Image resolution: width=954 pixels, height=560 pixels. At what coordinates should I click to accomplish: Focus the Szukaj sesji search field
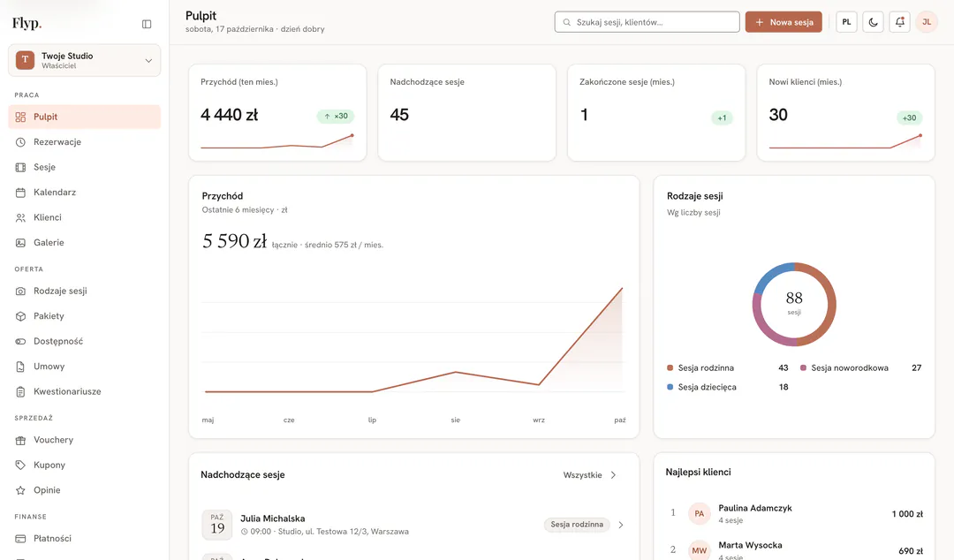click(x=647, y=22)
